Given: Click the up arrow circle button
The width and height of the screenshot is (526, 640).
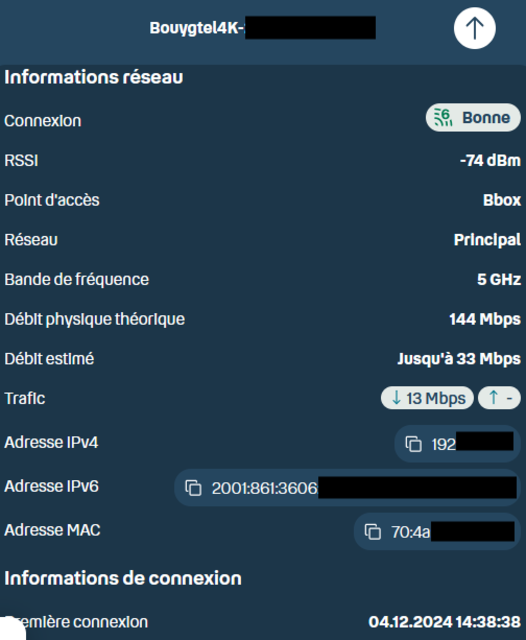Looking at the screenshot, I should point(475,28).
